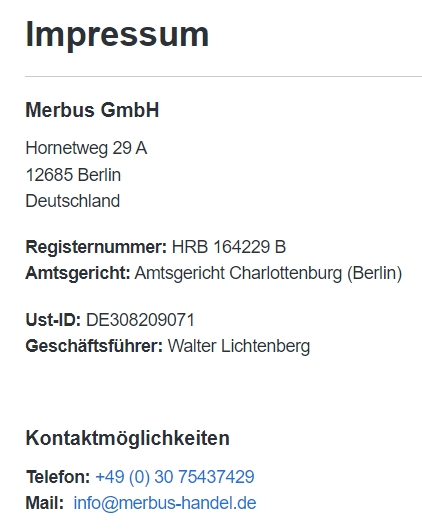
Task: Open the info@merbus-handel.de email link
Action: (x=165, y=503)
